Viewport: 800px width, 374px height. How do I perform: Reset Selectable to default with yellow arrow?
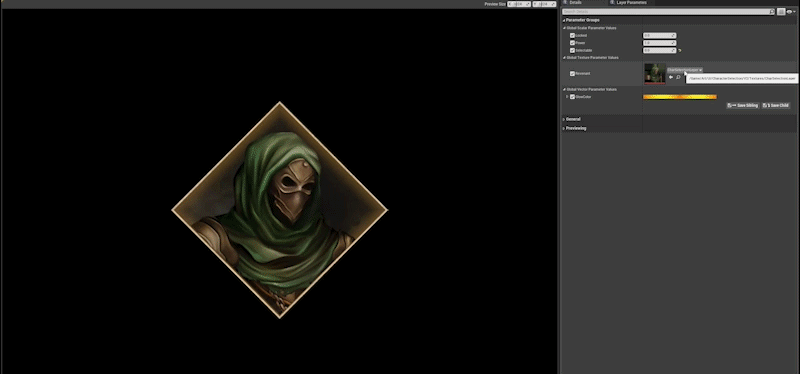(680, 51)
